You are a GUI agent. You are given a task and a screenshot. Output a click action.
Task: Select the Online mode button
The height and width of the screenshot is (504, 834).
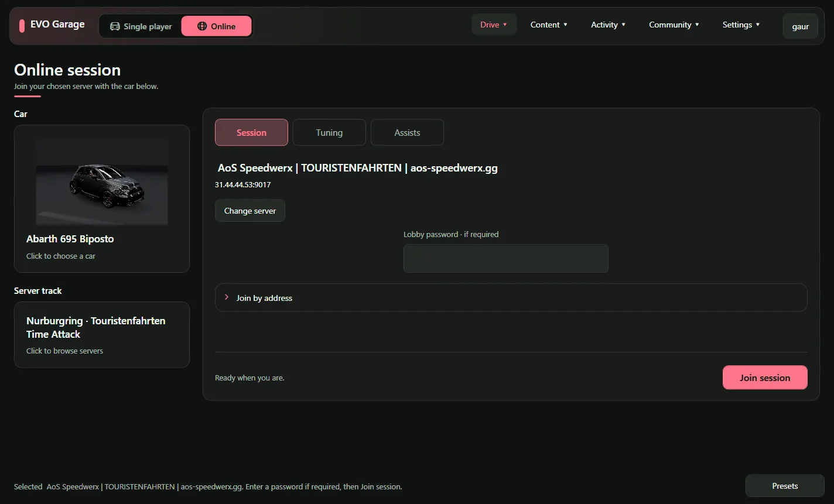[216, 26]
